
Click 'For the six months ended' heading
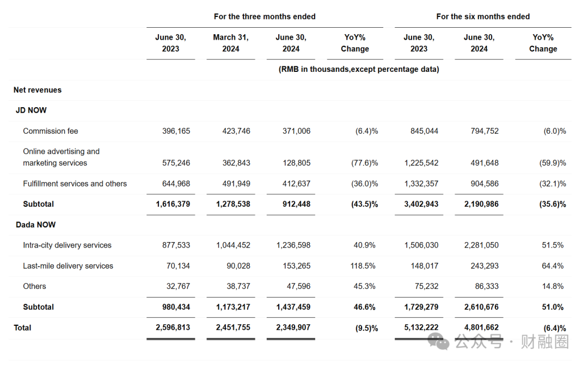(x=483, y=16)
